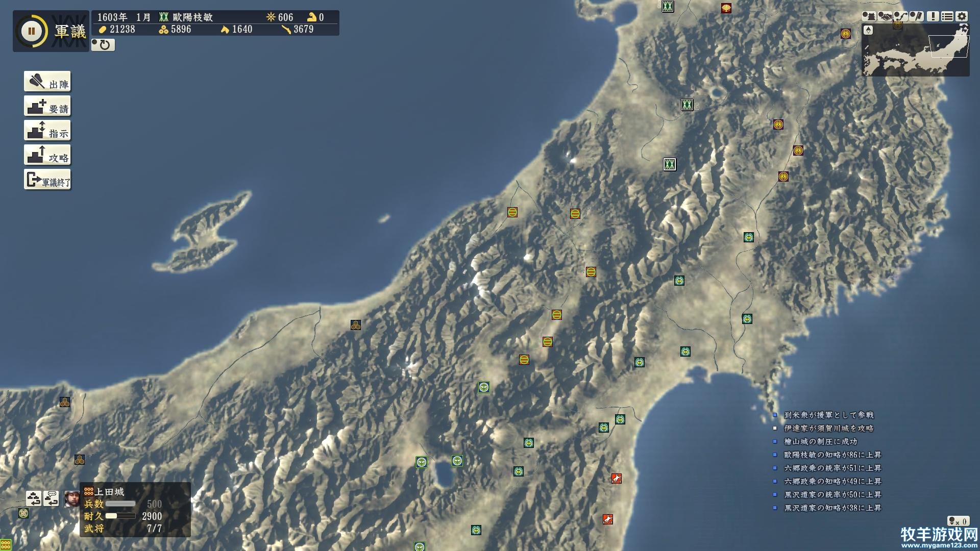Select the officer portrait of 上田城
This screenshot has height=551, width=980.
click(72, 498)
